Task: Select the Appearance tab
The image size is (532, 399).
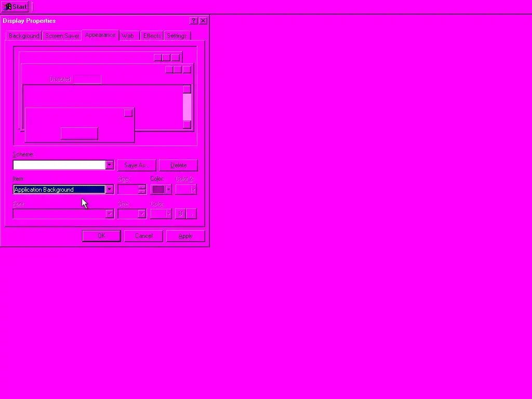Action: point(100,35)
